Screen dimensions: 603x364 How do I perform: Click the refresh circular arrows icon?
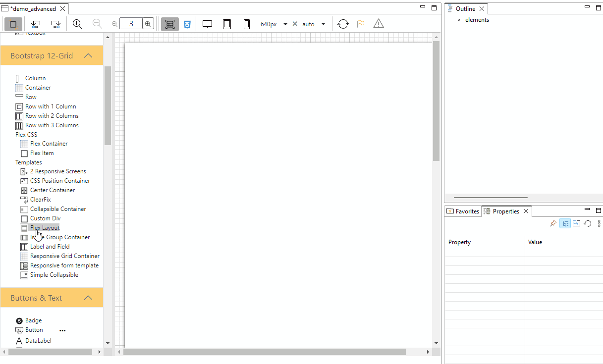tap(343, 24)
